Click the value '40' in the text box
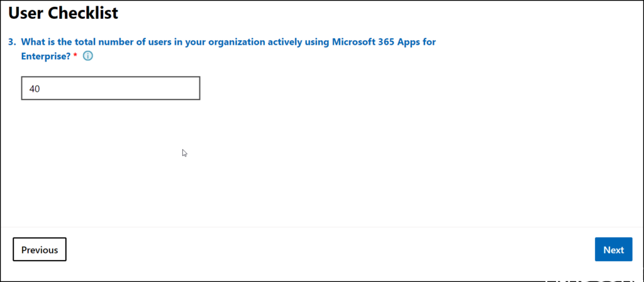The height and width of the screenshot is (282, 644). coord(35,89)
